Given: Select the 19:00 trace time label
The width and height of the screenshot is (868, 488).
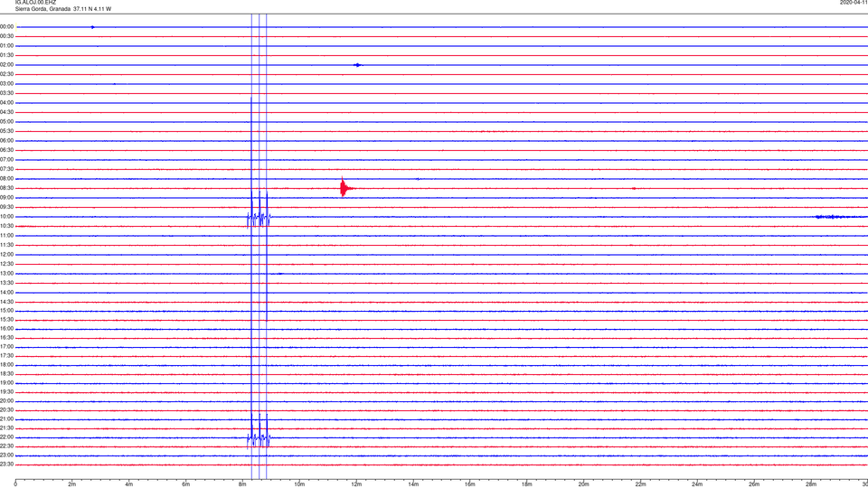Looking at the screenshot, I should pos(6,383).
